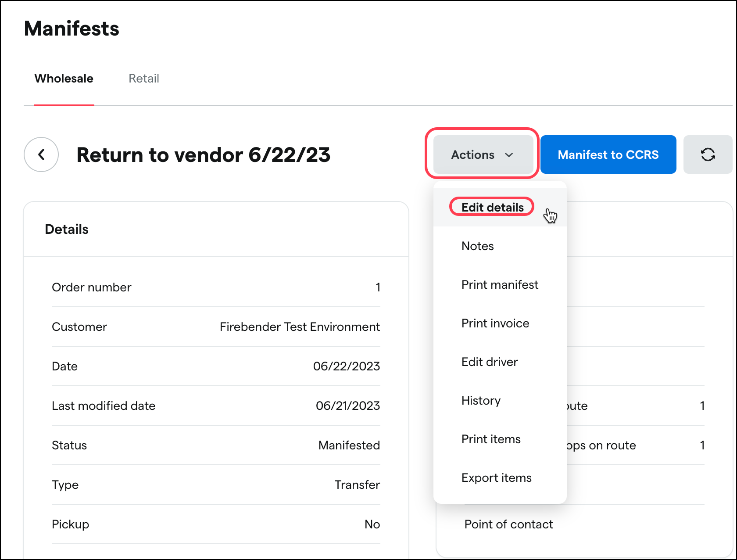737x560 pixels.
Task: Click the back arrow button
Action: 41,154
